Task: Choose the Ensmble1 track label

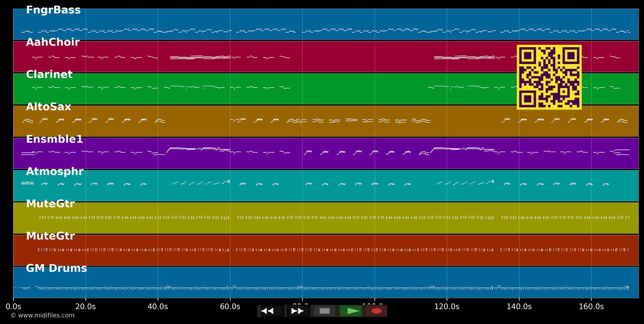Action: click(55, 139)
